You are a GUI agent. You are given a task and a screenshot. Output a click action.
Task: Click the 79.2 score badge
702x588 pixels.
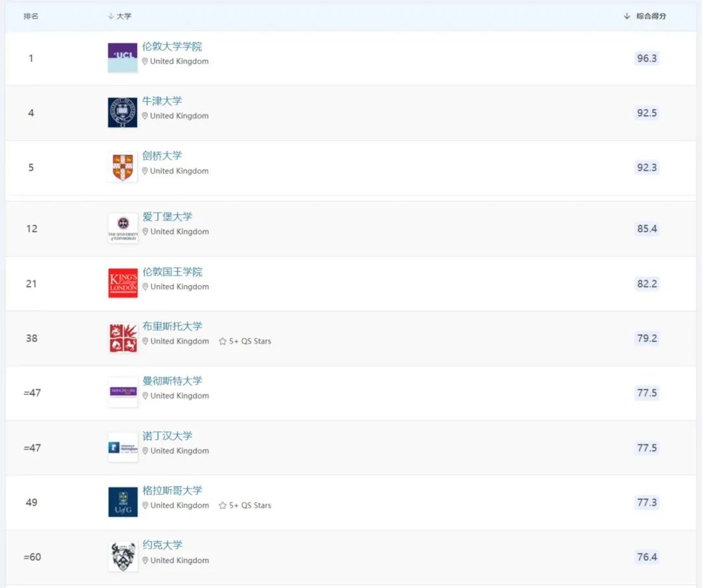(647, 339)
